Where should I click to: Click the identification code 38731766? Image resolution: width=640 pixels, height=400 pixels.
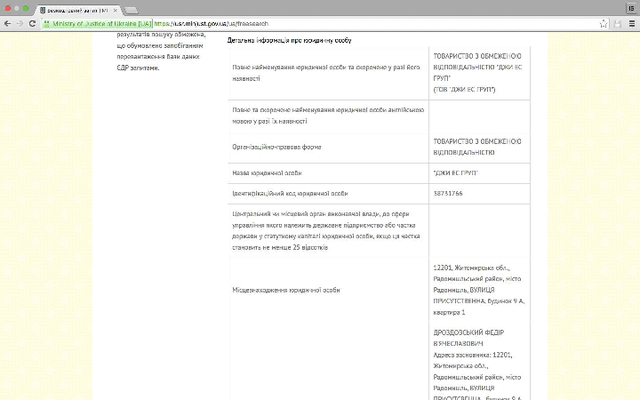447,192
